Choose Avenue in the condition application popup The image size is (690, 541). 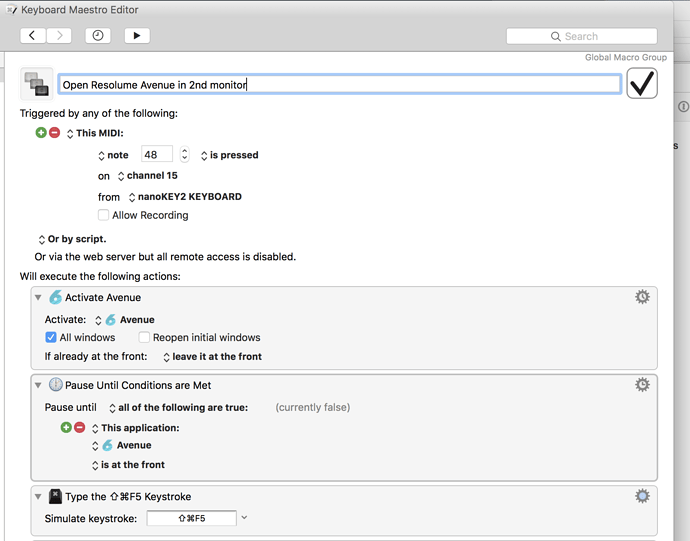click(x=122, y=445)
